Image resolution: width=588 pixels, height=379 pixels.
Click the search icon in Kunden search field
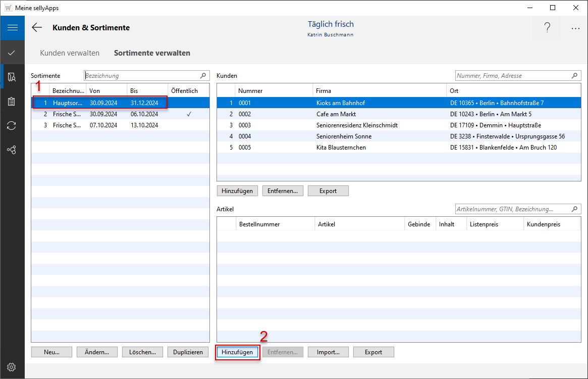tap(575, 76)
